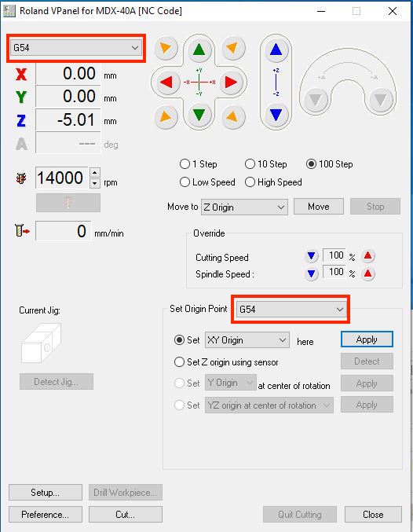This screenshot has height=532, width=413.
Task: Open the top-left G54 coordinate system dropdown
Action: pyautogui.click(x=76, y=48)
